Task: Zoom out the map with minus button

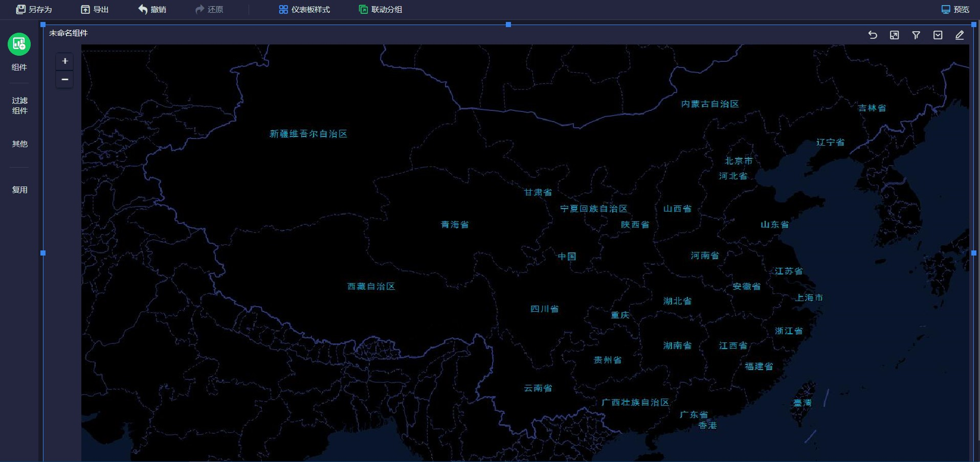Action: click(64, 79)
